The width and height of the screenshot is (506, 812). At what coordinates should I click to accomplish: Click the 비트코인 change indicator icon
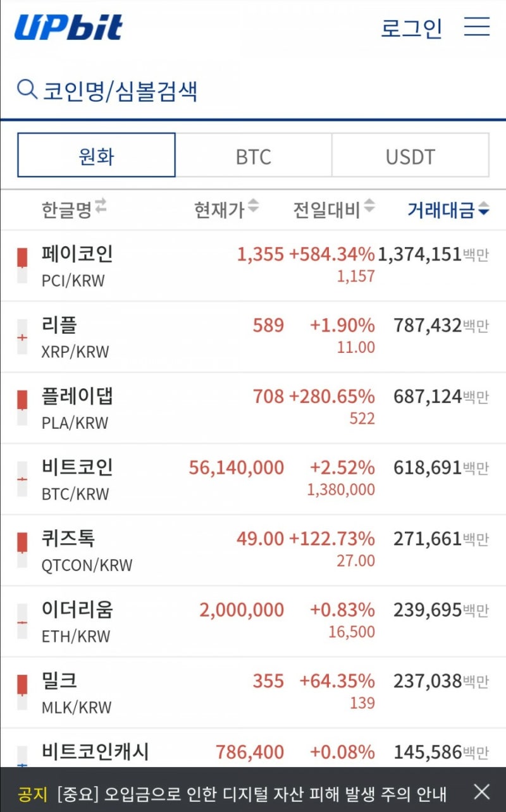pyautogui.click(x=23, y=477)
